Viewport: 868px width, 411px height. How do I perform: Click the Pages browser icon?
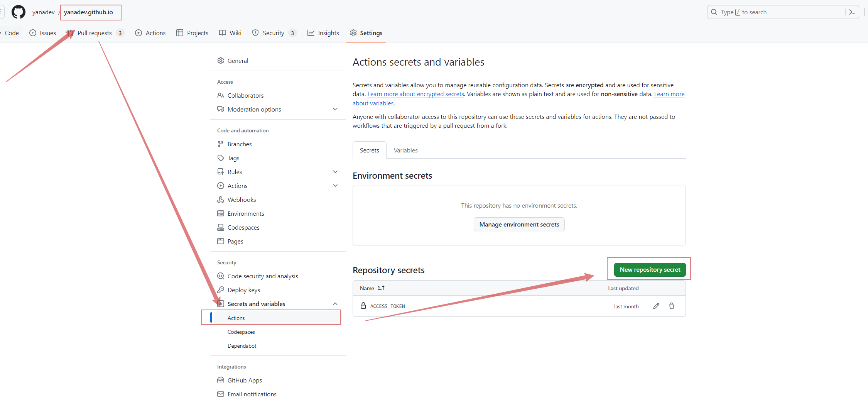[221, 241]
